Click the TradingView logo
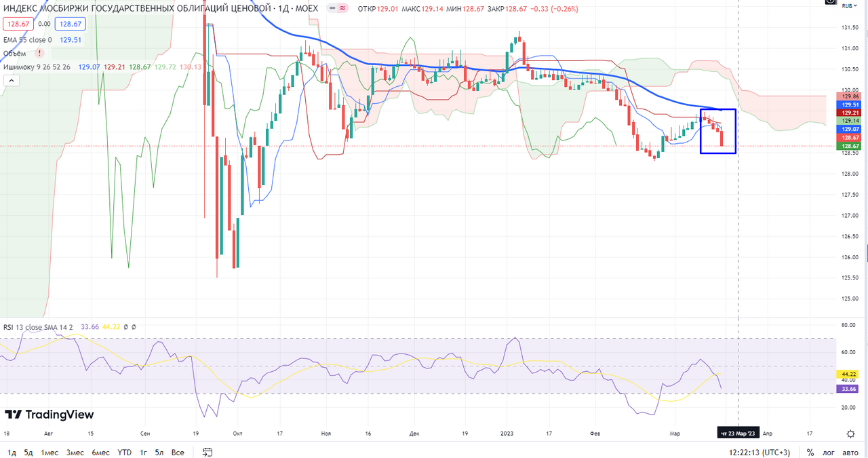 50,415
